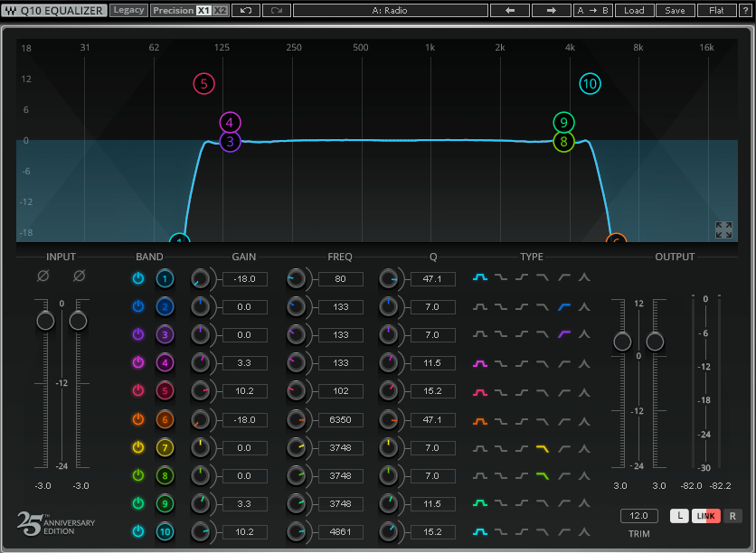Click the band 2 frequency knob
Image resolution: width=756 pixels, height=553 pixels.
tap(296, 307)
